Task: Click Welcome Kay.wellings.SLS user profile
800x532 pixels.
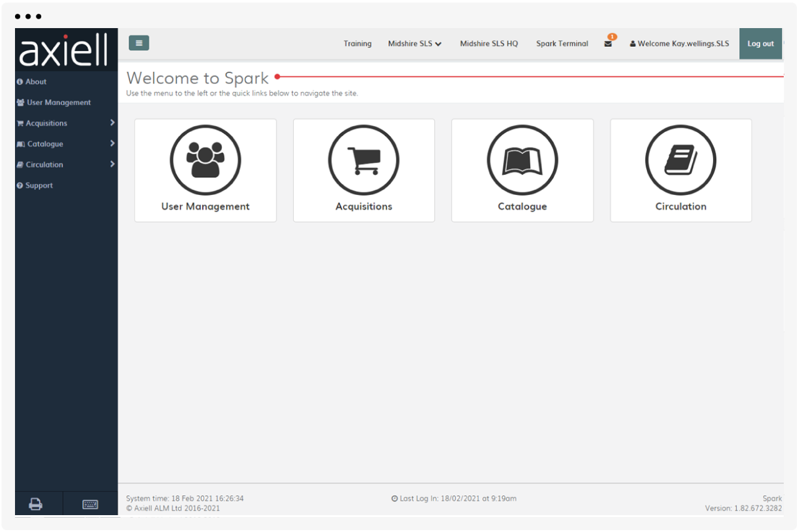Action: click(679, 44)
